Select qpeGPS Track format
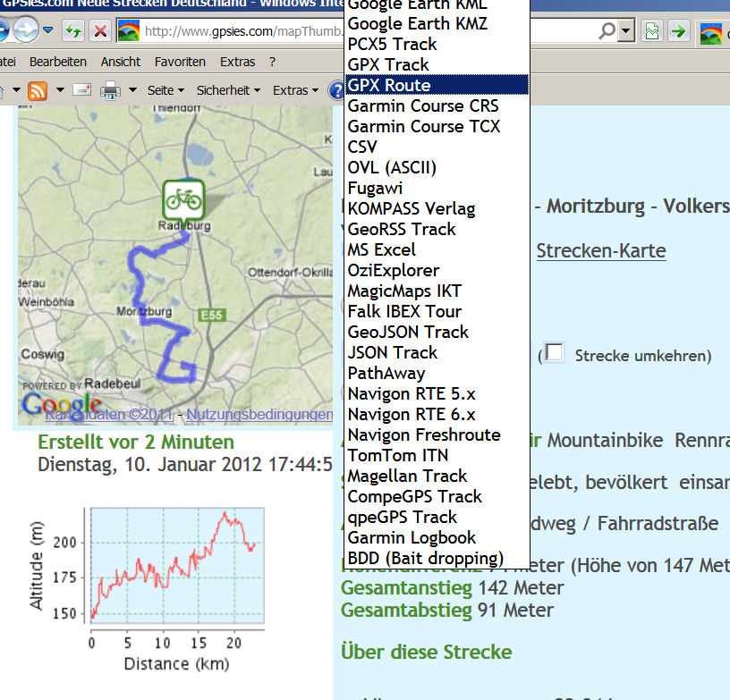 pos(437,518)
